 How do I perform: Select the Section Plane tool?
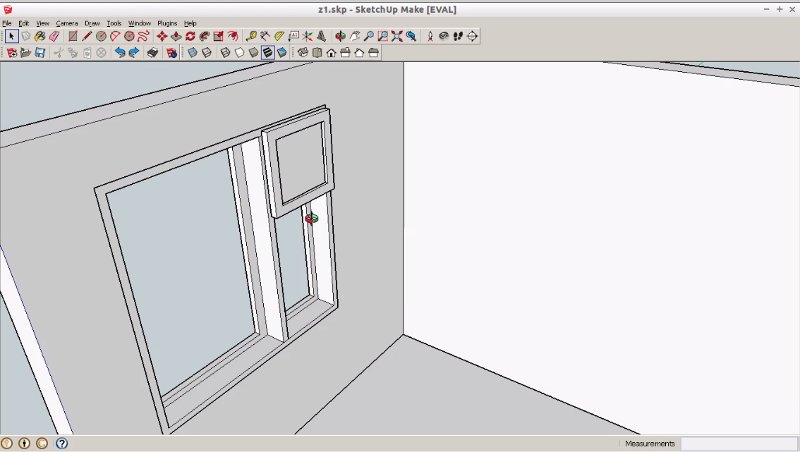point(472,36)
